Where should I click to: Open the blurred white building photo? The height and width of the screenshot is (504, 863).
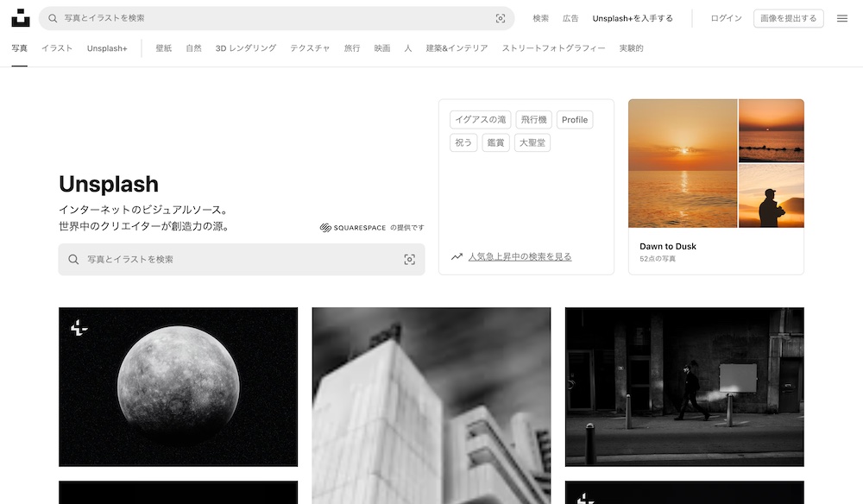tap(431, 406)
